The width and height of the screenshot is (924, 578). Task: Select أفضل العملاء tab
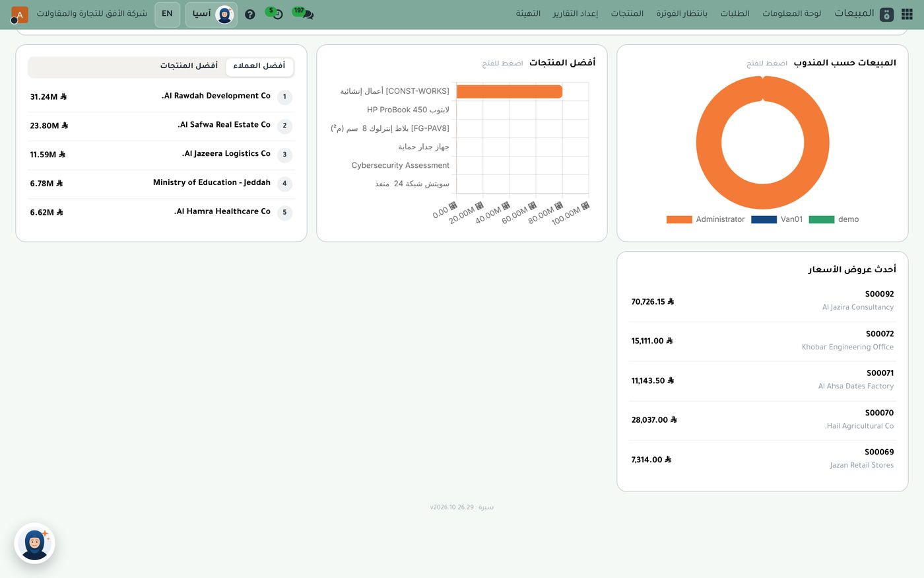(x=259, y=66)
